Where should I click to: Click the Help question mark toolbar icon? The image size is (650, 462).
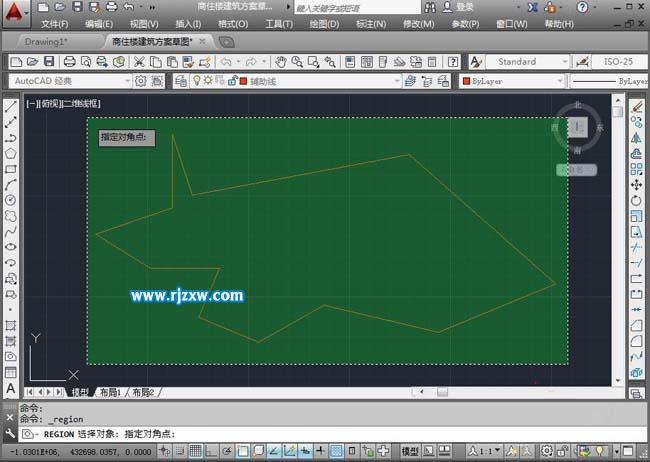[x=453, y=62]
